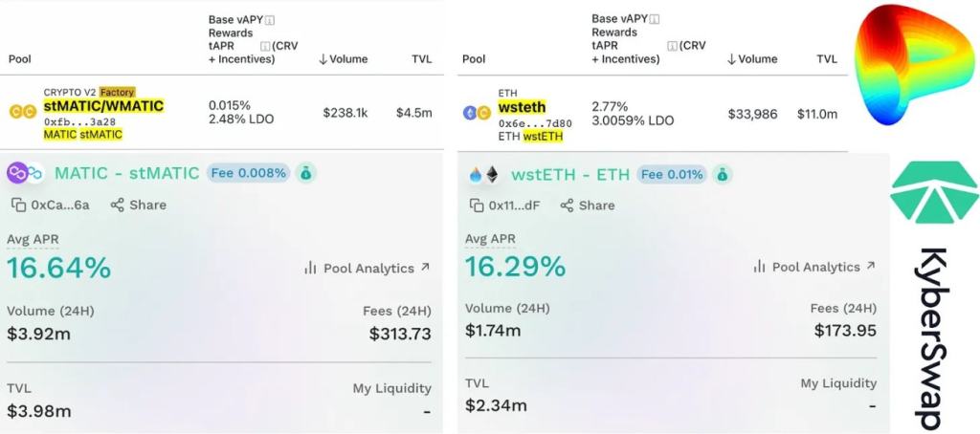Screen dimensions: 980x434
Task: Open the wsteth Curve pool row
Action: click(x=653, y=113)
